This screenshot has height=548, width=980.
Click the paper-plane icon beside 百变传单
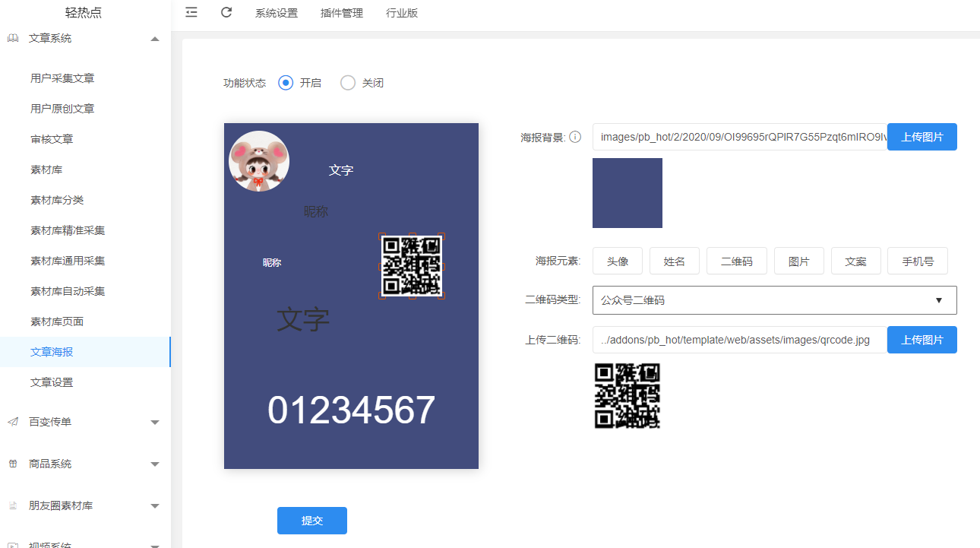click(13, 422)
